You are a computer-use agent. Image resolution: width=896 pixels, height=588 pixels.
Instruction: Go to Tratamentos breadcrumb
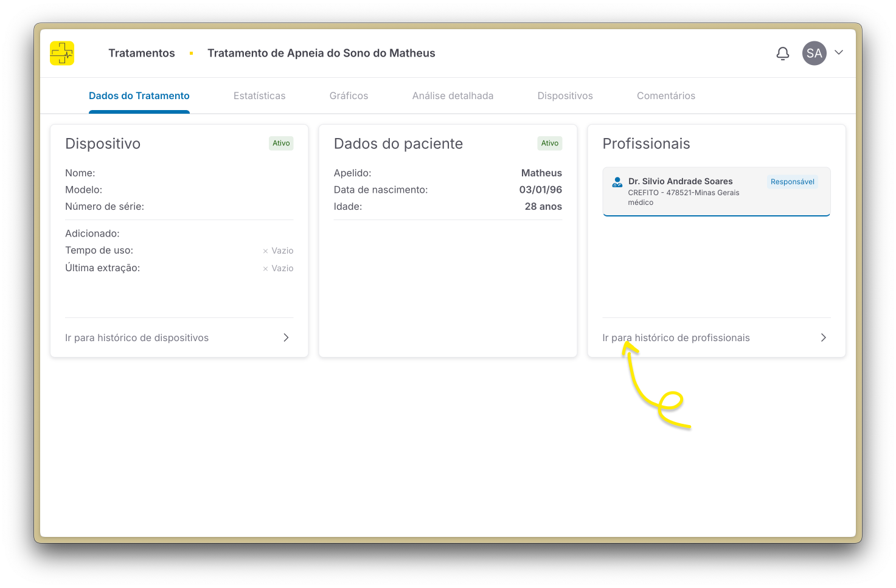pos(142,54)
